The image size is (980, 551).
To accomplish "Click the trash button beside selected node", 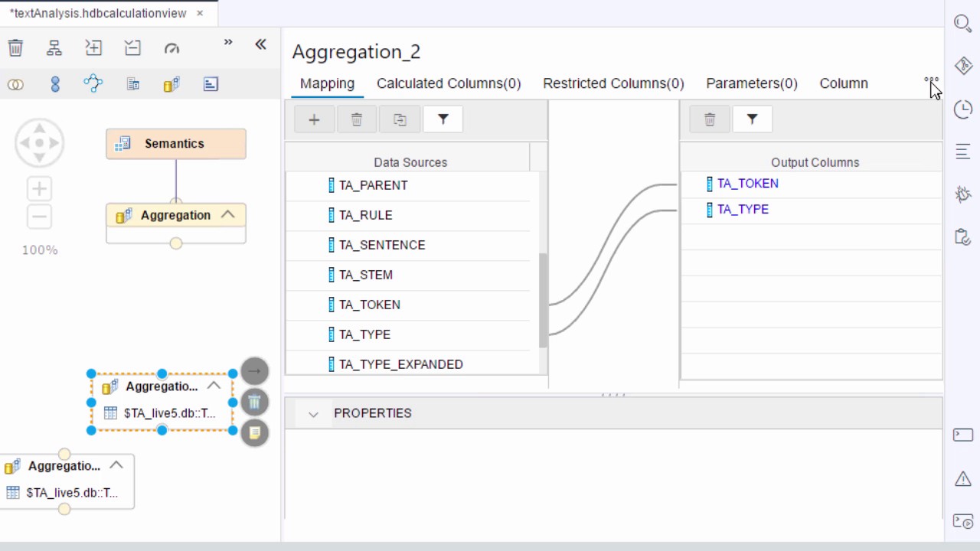I will click(255, 402).
